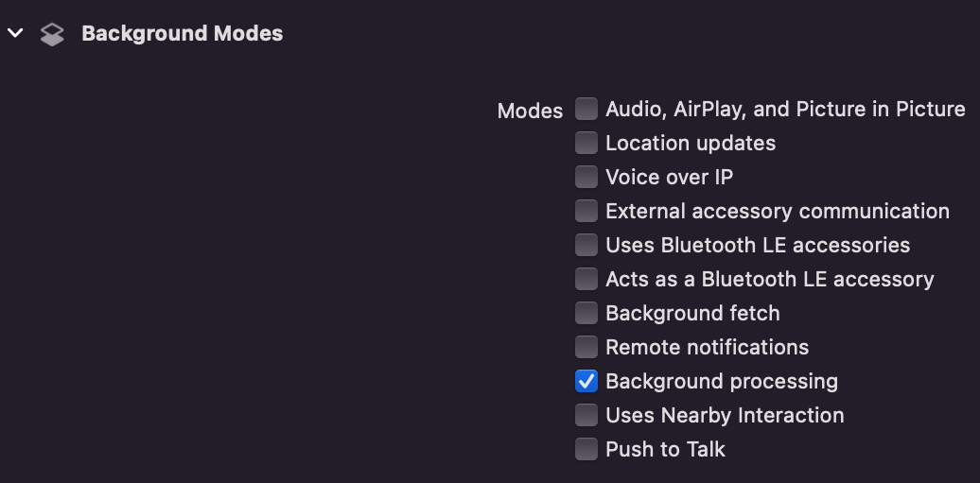Click the "Remote notifications" label text
The image size is (980, 483).
pyautogui.click(x=707, y=347)
